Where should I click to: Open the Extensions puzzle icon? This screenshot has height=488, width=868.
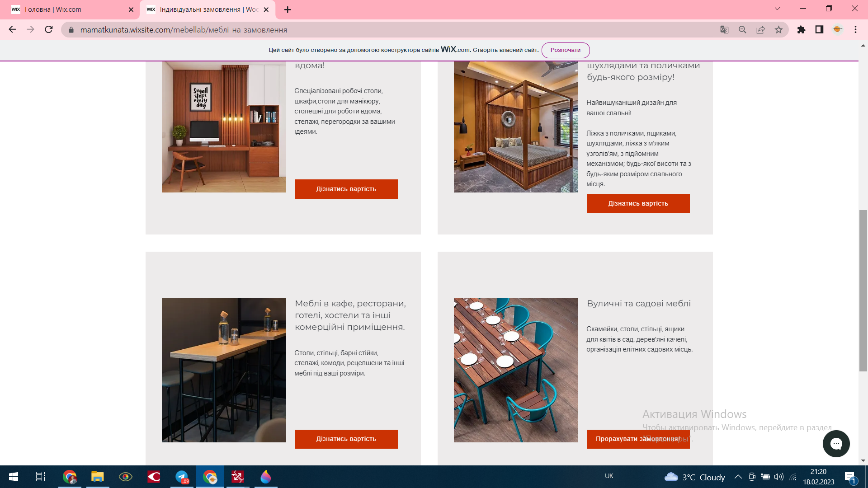801,30
